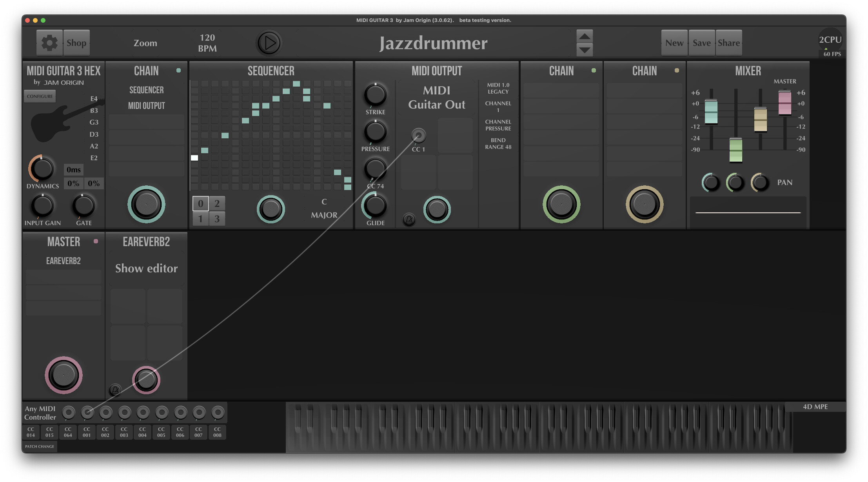Toggle the Master panel pink dot
The width and height of the screenshot is (868, 482).
tap(96, 241)
